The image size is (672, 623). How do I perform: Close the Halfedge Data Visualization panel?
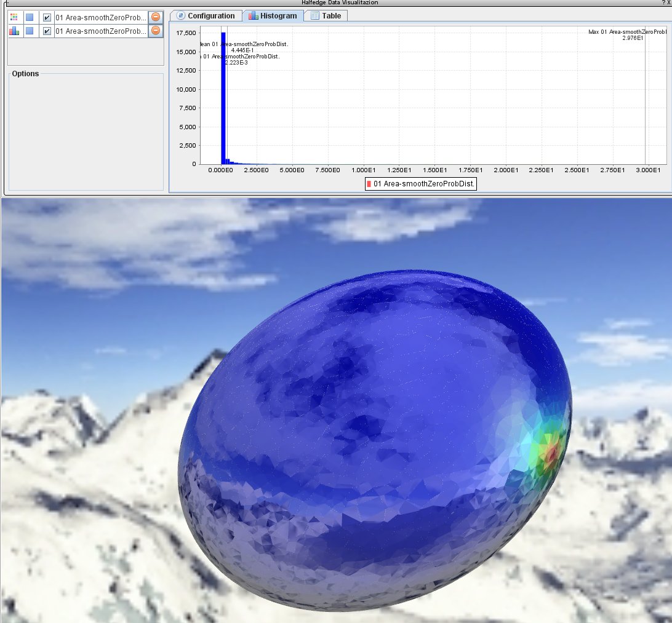[668, 2]
